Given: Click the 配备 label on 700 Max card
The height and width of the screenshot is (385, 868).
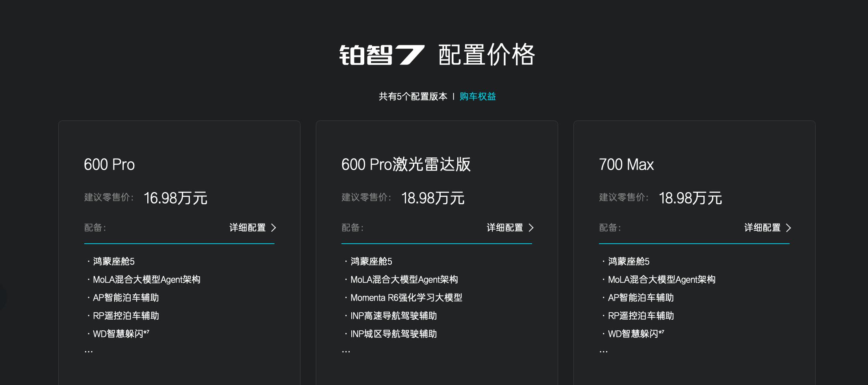Looking at the screenshot, I should point(610,228).
